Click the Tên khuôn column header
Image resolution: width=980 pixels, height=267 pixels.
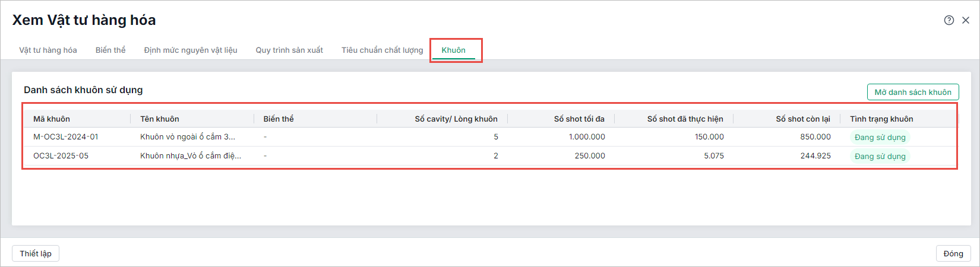(x=160, y=119)
